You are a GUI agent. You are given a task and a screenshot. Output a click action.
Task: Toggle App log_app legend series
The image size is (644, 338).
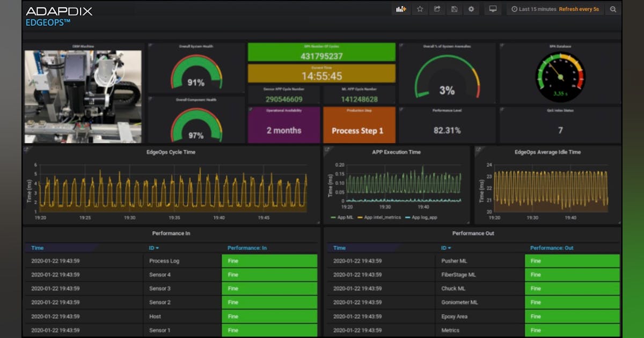tap(424, 218)
